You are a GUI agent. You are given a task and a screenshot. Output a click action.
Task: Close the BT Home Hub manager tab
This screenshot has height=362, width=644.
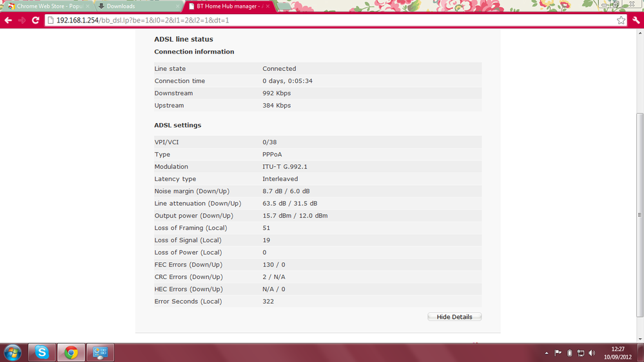pos(268,6)
